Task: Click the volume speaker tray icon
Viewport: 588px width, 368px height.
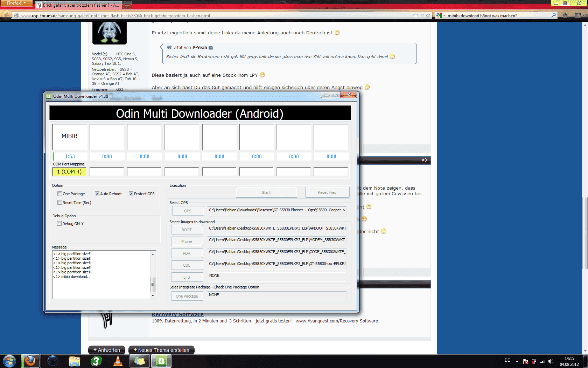Action: pyautogui.click(x=551, y=361)
